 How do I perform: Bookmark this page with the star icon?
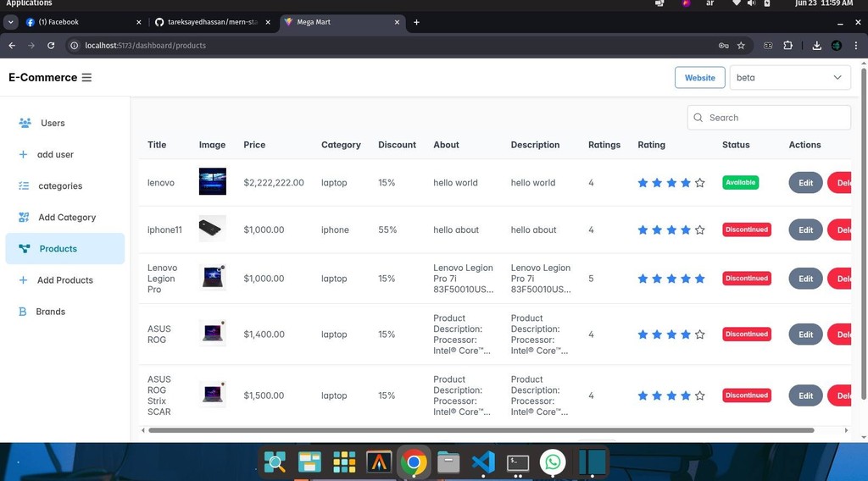coord(741,46)
